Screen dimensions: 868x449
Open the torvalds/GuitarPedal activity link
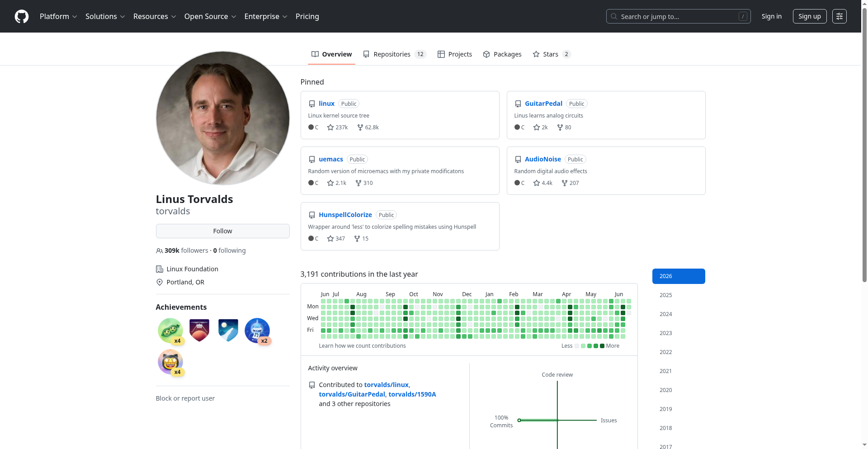352,394
